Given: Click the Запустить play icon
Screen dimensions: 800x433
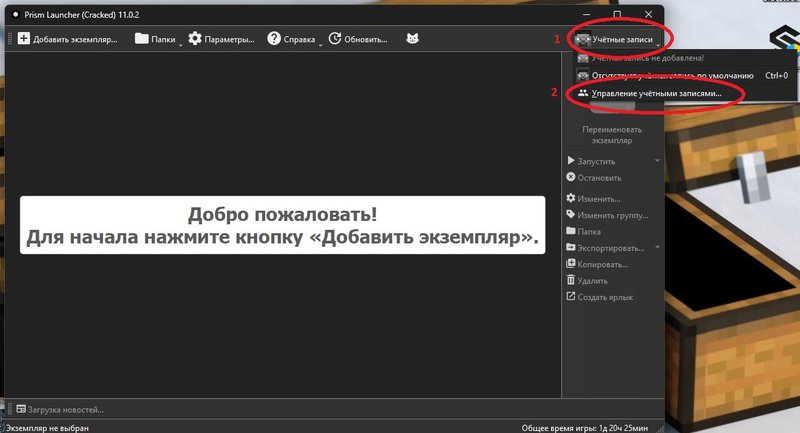Looking at the screenshot, I should tap(571, 161).
